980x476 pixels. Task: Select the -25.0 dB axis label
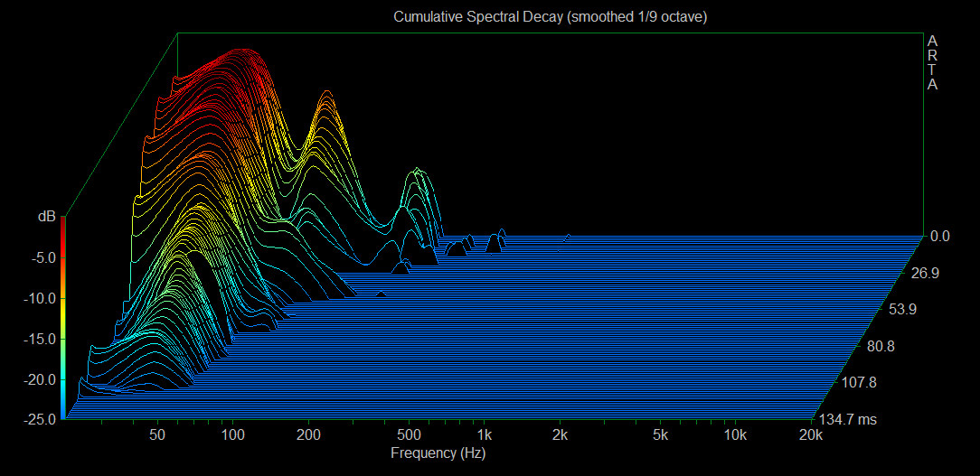39,419
